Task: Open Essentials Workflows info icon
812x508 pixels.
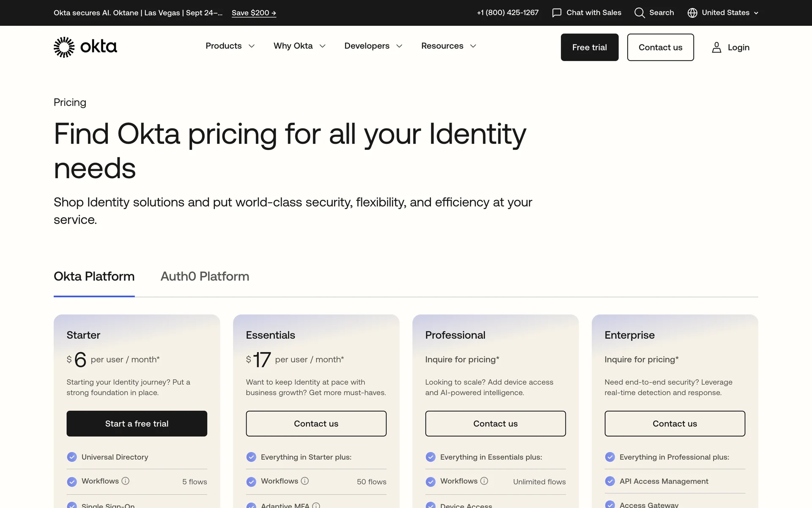Action: [x=305, y=481]
